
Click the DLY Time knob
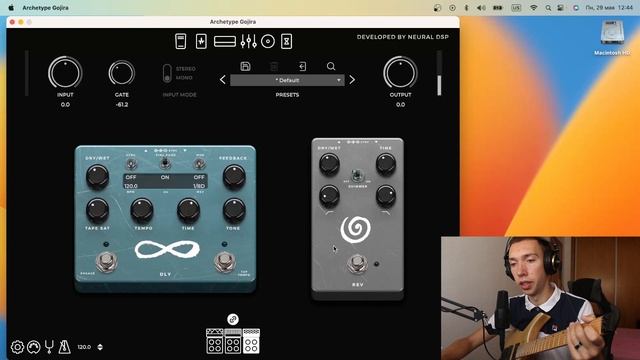coord(188,210)
